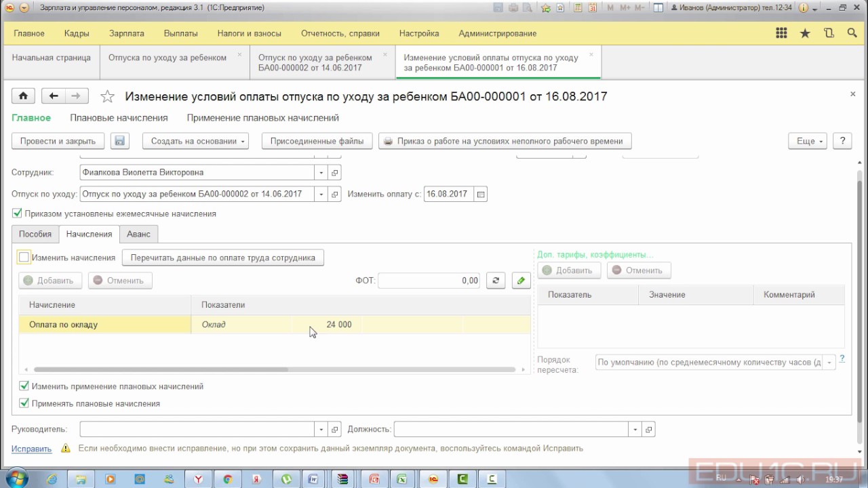Click the horizontal scrollbar under Начисления table
Screen dimensions: 868x488
(161, 369)
